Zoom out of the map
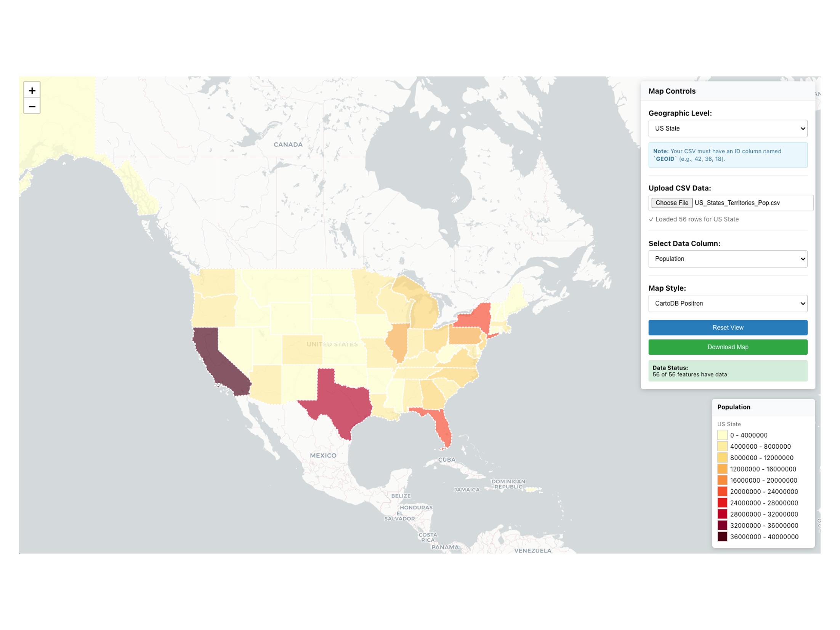The height and width of the screenshot is (630, 840). point(32,106)
